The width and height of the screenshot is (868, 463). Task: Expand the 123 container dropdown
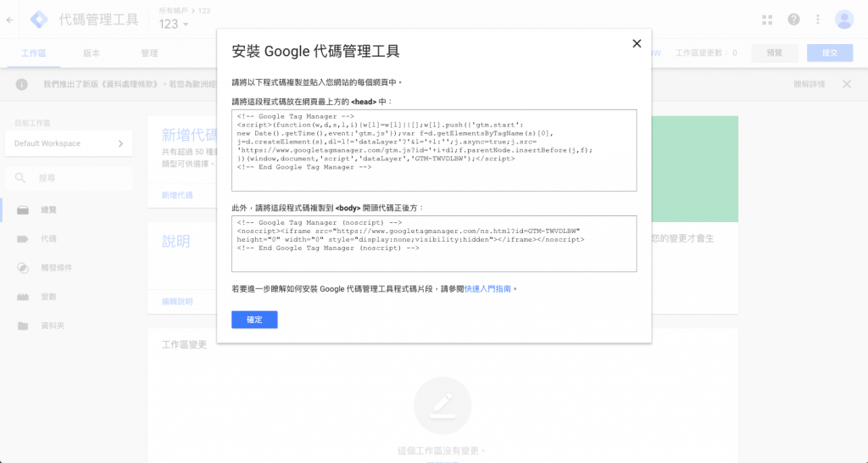tap(174, 25)
